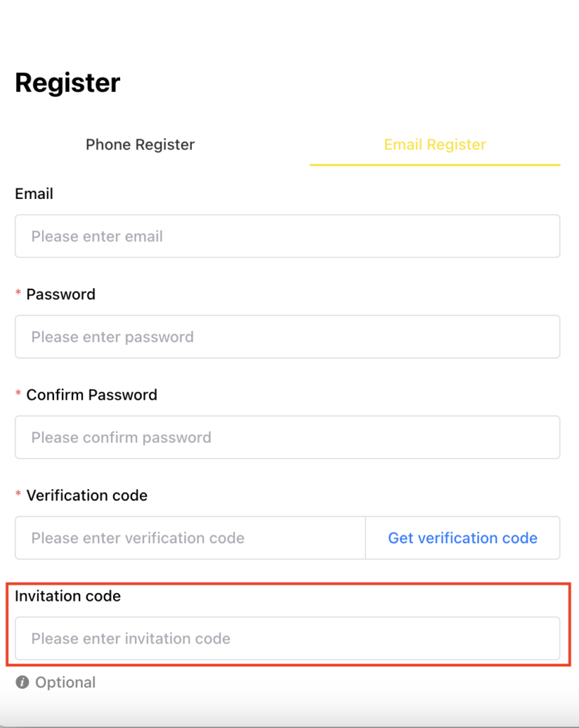This screenshot has width=579, height=728.
Task: Select the Email Register tab
Action: pos(435,145)
